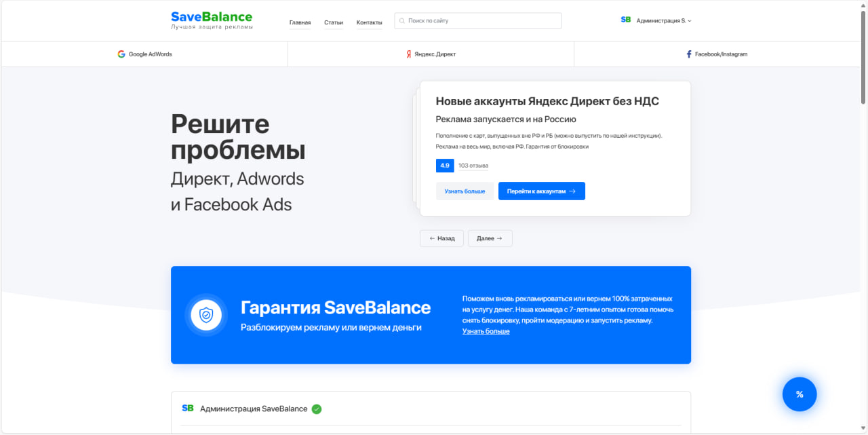Open the Главная menu item
868x435 pixels.
click(300, 22)
